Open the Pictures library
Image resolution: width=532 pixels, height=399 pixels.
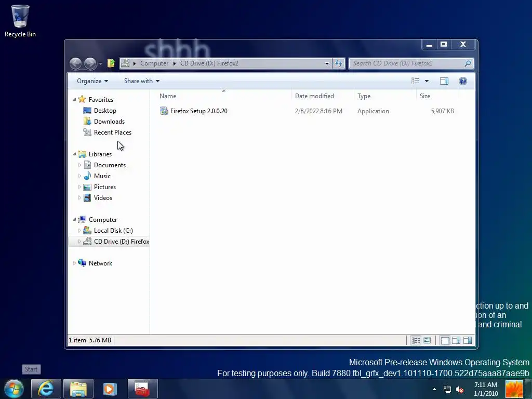(105, 187)
